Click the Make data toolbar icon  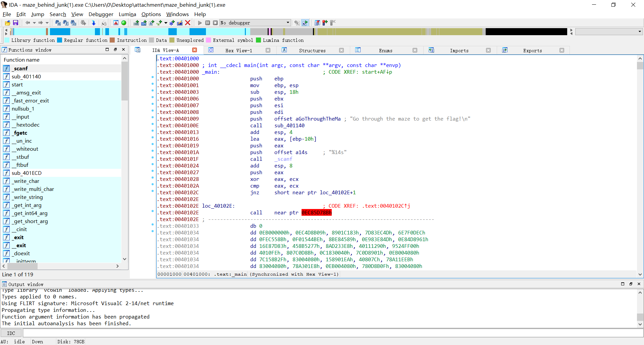(144, 23)
